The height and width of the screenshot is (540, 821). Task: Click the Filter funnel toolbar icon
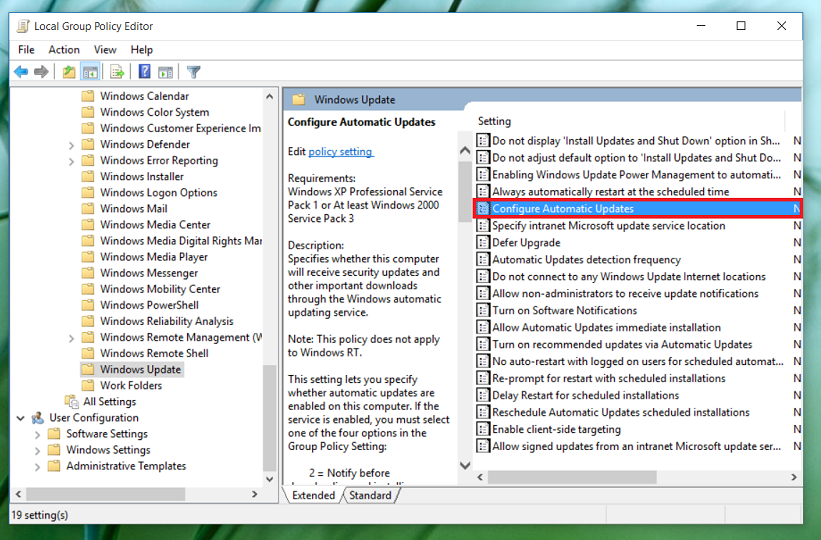(193, 72)
